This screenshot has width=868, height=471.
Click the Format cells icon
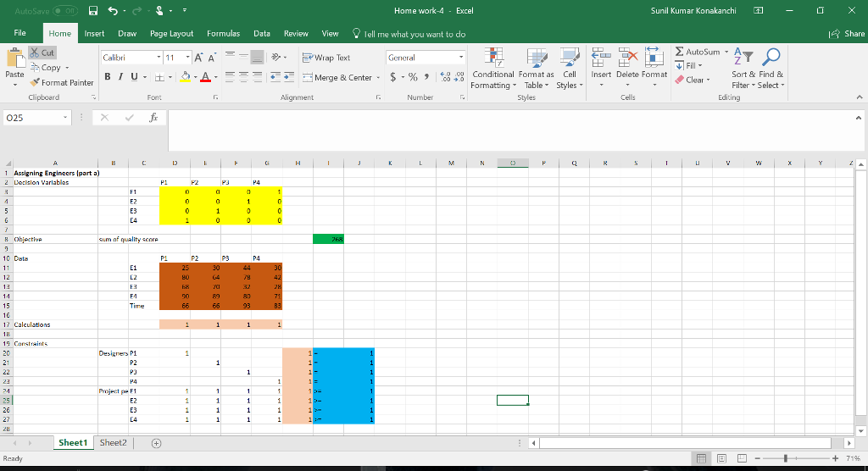point(654,57)
